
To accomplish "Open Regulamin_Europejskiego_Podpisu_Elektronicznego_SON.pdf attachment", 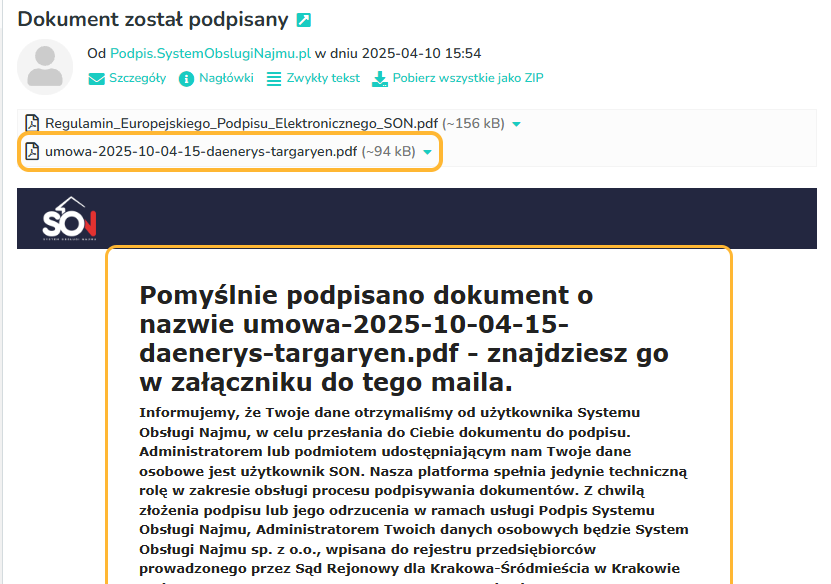I will coord(242,123).
